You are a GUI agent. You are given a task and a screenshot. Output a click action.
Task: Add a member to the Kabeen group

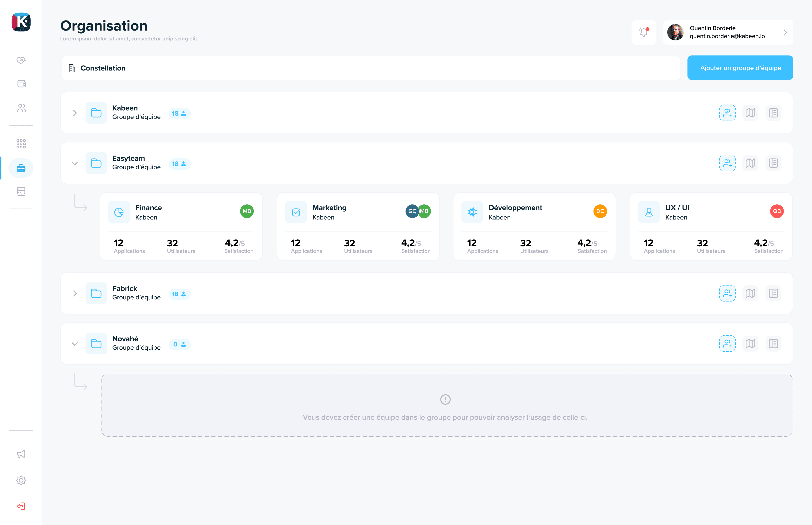coord(727,113)
